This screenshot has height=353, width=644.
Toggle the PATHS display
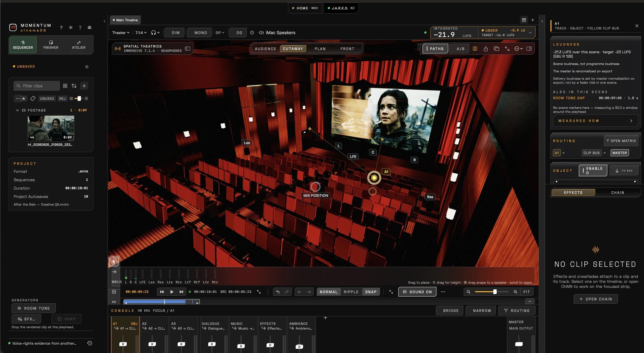(x=435, y=49)
